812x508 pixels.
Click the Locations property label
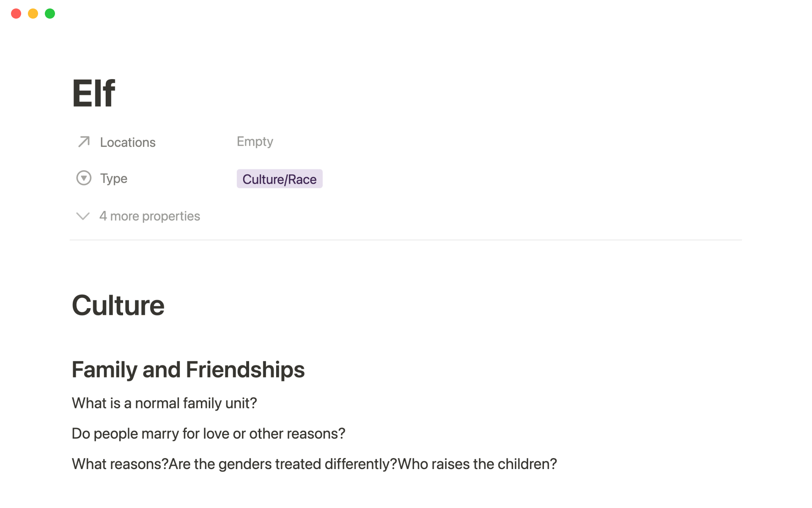[128, 142]
